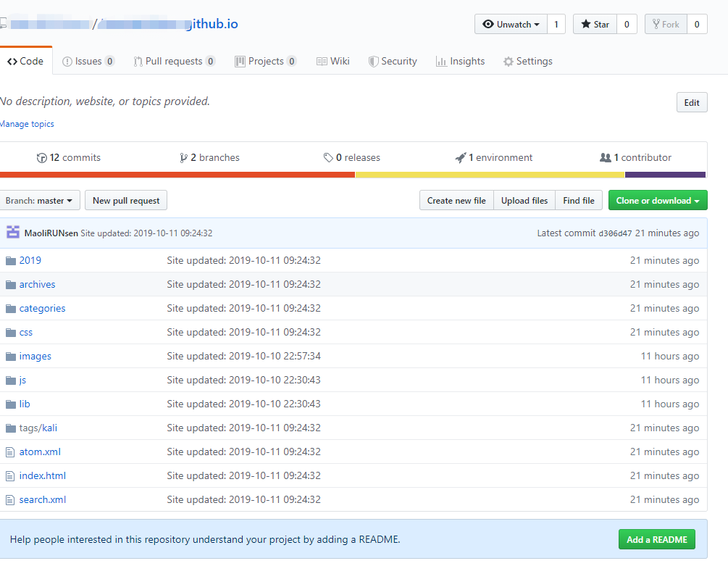
Task: Click the folder icon beside js
Action: [x=11, y=380]
